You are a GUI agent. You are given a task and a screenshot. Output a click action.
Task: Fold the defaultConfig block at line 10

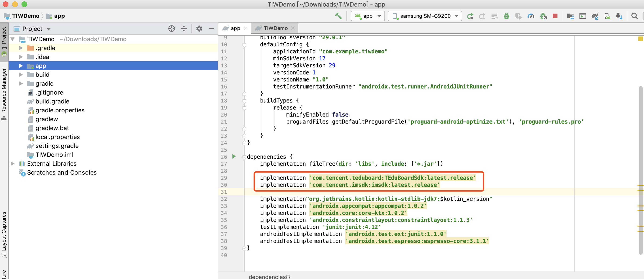click(x=244, y=45)
